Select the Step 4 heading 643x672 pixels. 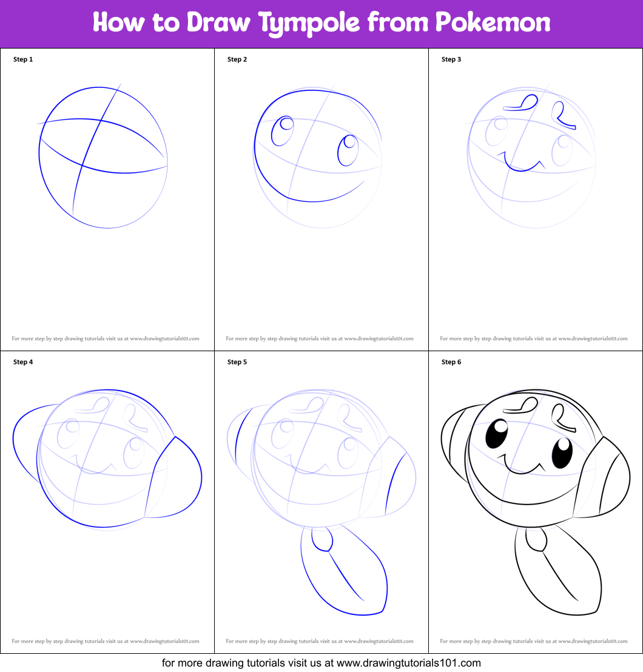point(23,362)
